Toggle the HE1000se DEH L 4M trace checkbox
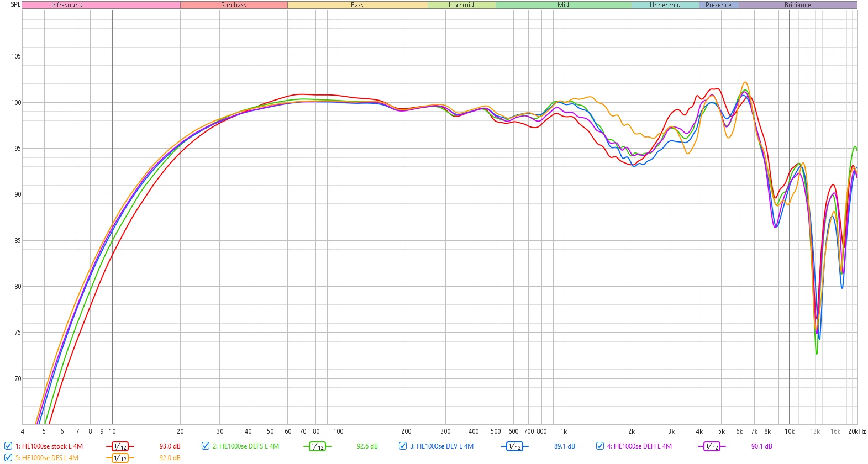The image size is (868, 464). click(x=600, y=446)
